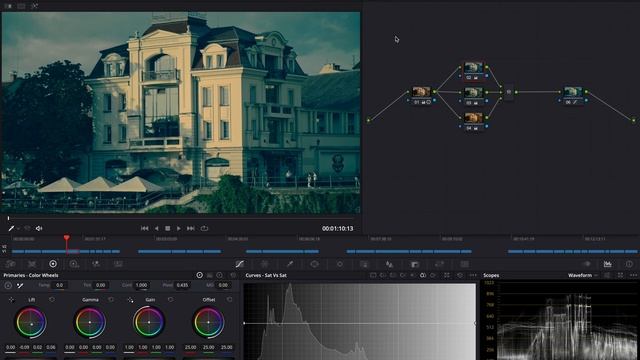Select node 04 in node graph
Image resolution: width=640 pixels, height=360 pixels.
pyautogui.click(x=473, y=121)
